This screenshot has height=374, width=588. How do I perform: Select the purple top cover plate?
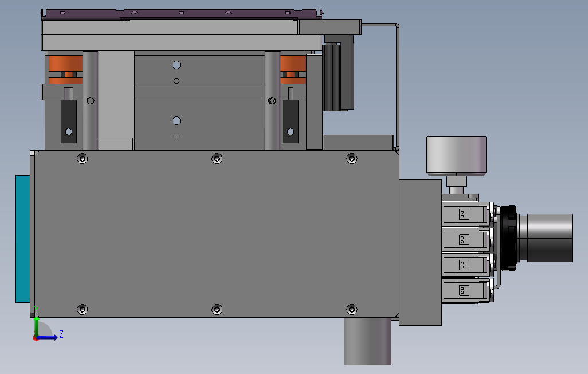tap(182, 14)
